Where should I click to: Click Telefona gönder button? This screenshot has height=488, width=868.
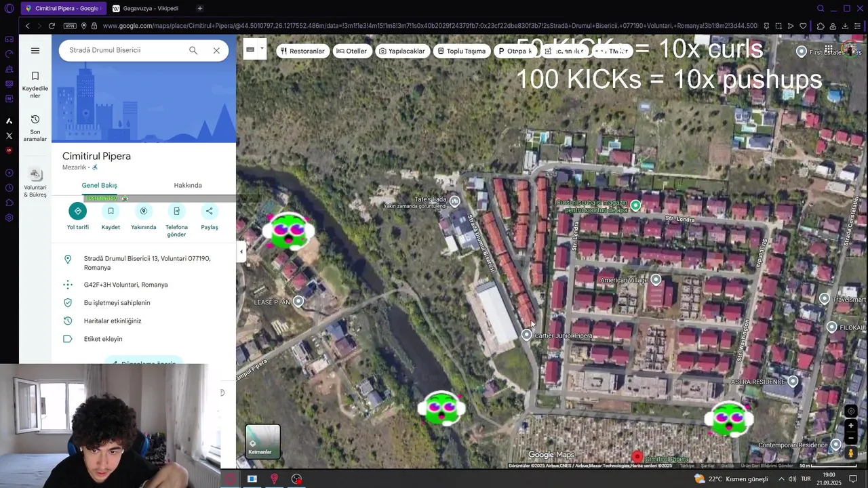(x=176, y=221)
